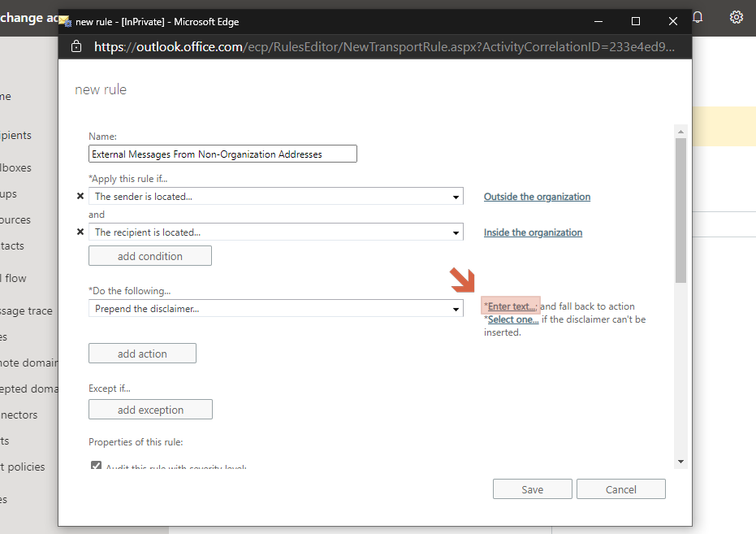The width and height of the screenshot is (756, 534).
Task: Select connectors in background sidebar
Action: 19,415
